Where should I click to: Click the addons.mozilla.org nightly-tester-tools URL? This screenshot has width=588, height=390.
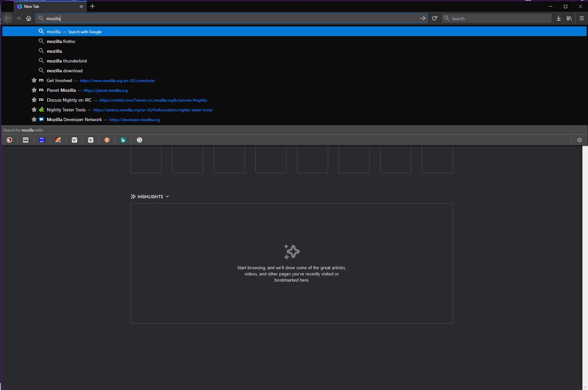click(153, 110)
